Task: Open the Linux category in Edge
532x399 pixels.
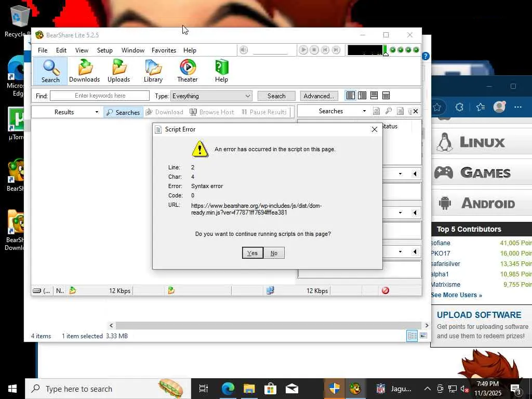Action: 482,142
